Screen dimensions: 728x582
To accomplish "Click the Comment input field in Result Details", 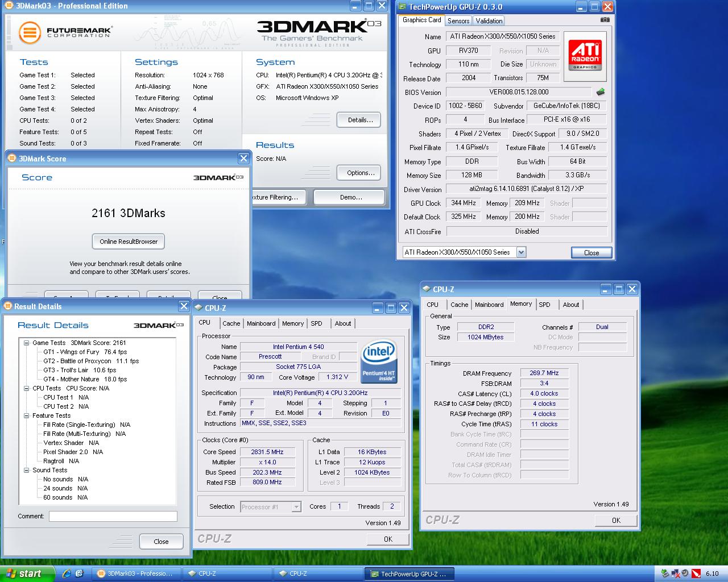I will [113, 516].
